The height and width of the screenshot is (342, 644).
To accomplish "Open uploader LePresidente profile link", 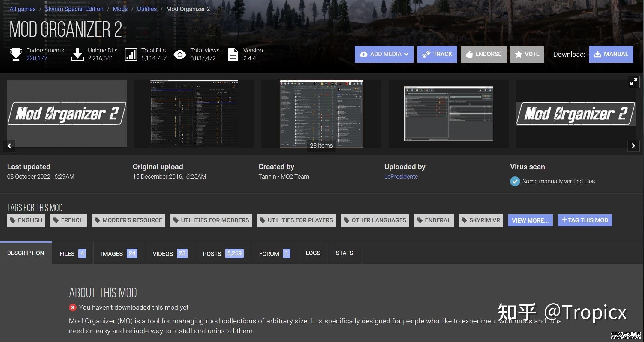I will pos(401,176).
